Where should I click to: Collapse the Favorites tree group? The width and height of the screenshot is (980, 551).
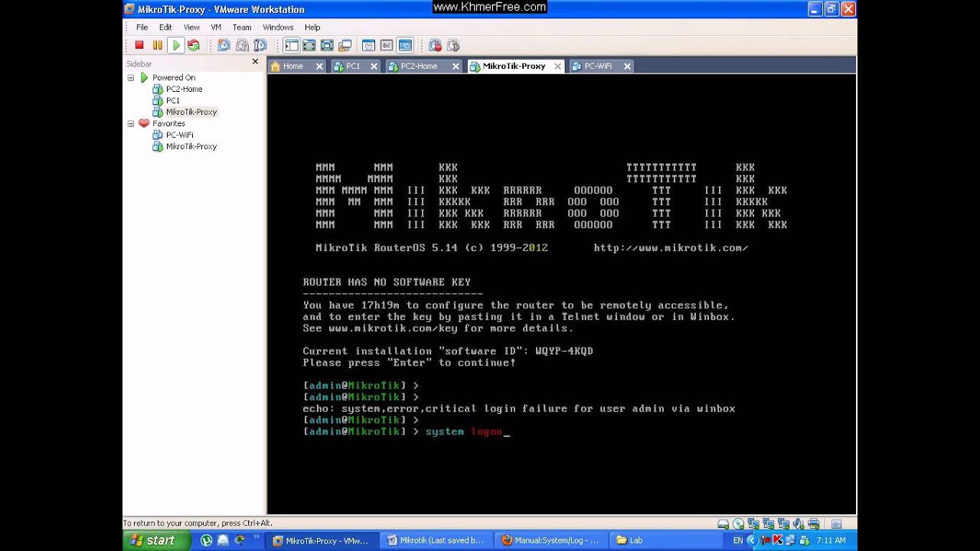click(130, 123)
